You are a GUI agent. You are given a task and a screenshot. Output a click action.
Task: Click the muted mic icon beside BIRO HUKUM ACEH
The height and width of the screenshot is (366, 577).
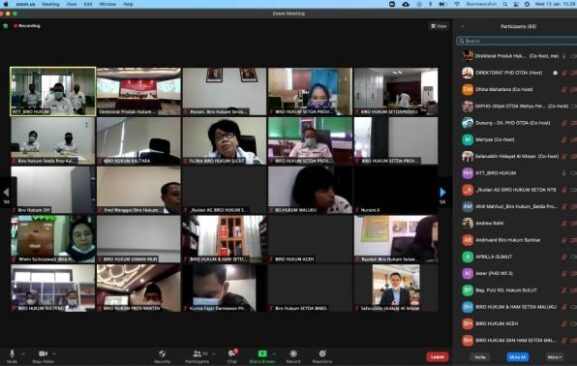click(x=564, y=324)
